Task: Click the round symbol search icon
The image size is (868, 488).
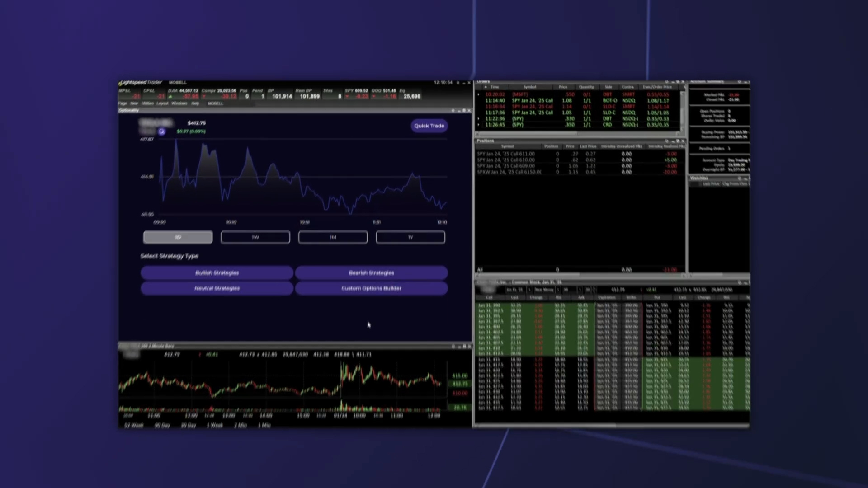Action: pyautogui.click(x=161, y=131)
